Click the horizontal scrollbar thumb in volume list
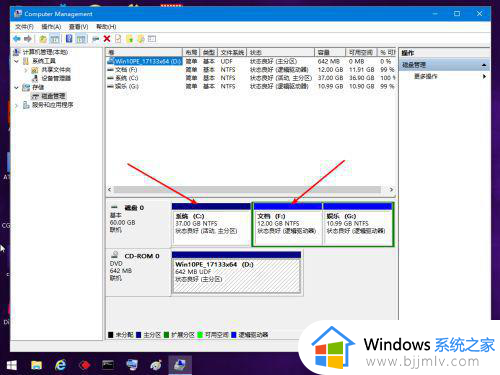Viewport: 500px width, 375px height. click(247, 190)
